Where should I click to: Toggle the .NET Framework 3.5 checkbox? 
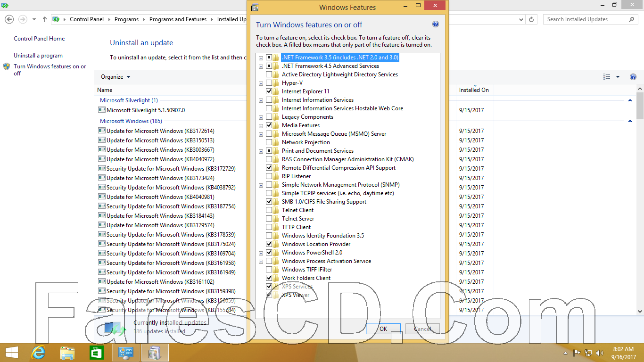coord(269,58)
